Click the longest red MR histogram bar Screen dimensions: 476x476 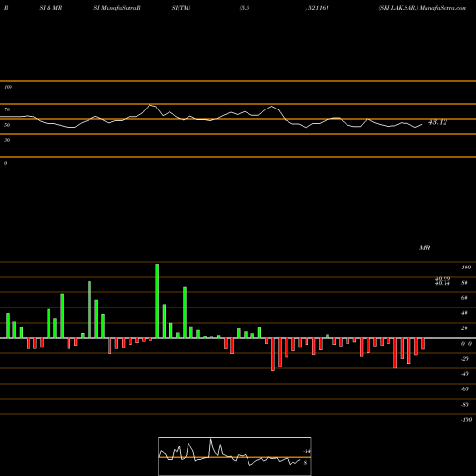coord(273,354)
